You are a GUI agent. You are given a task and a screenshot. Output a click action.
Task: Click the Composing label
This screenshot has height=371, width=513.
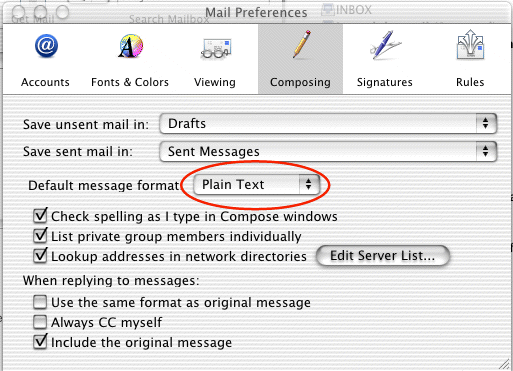click(x=300, y=82)
